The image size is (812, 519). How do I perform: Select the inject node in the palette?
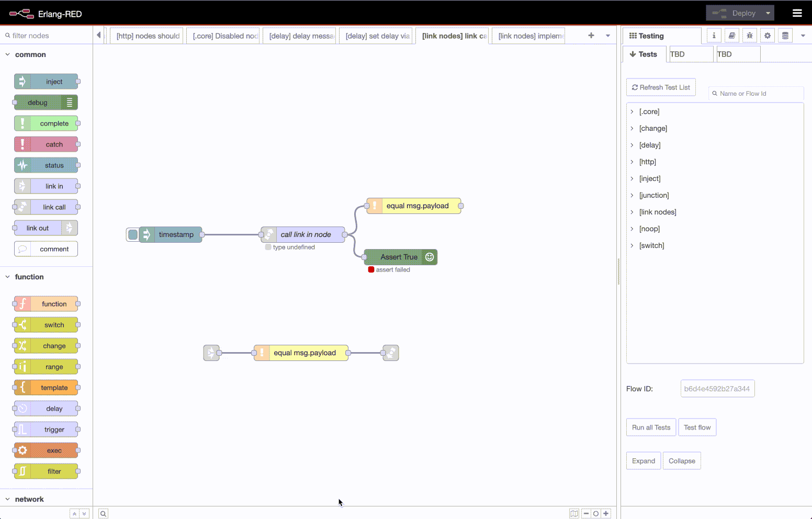(x=46, y=82)
